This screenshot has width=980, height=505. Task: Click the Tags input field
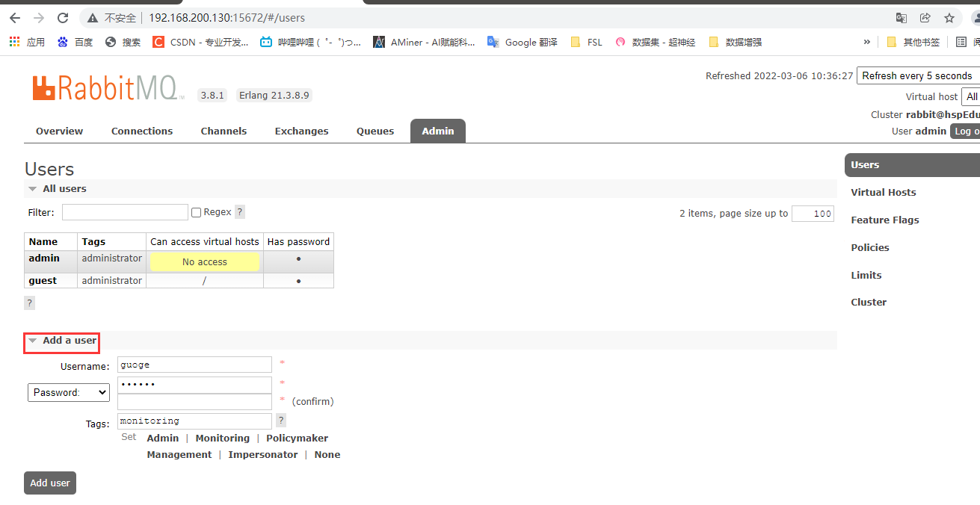click(x=194, y=421)
